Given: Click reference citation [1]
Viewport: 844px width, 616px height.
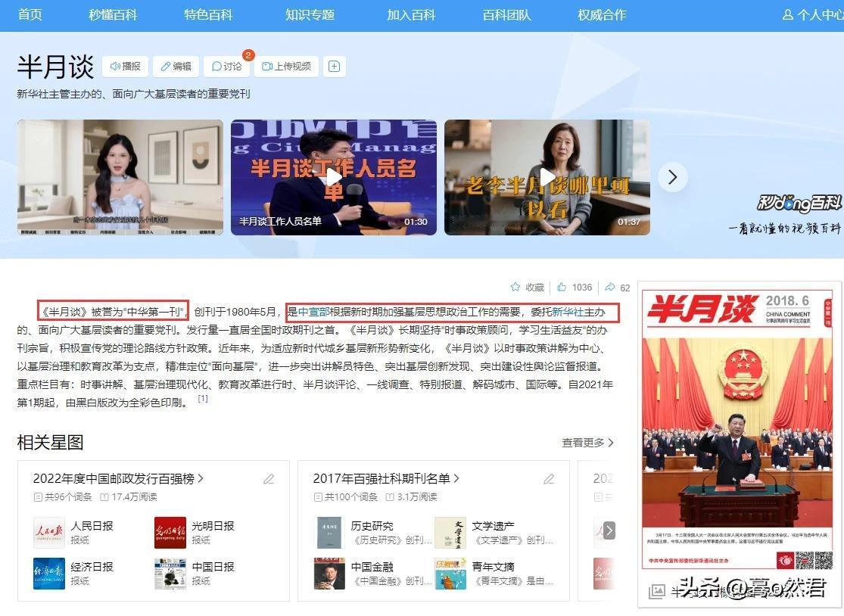Looking at the screenshot, I should (202, 399).
